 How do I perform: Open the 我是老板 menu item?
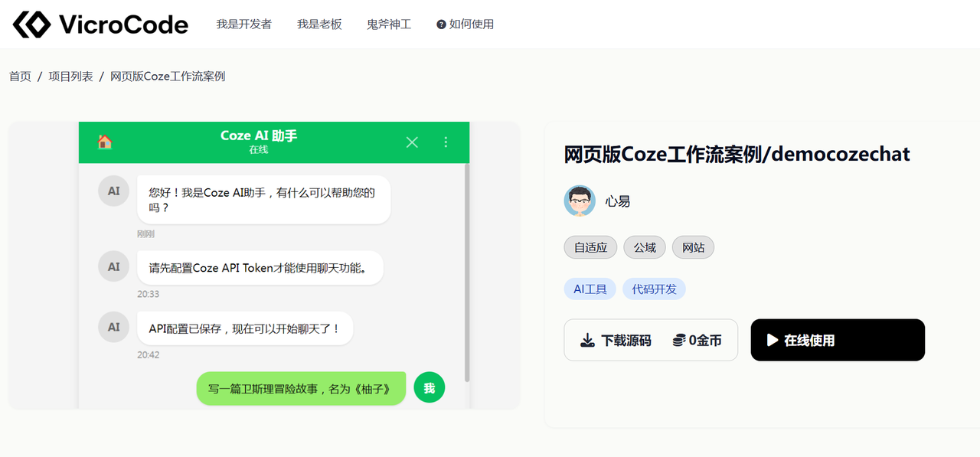coord(319,24)
